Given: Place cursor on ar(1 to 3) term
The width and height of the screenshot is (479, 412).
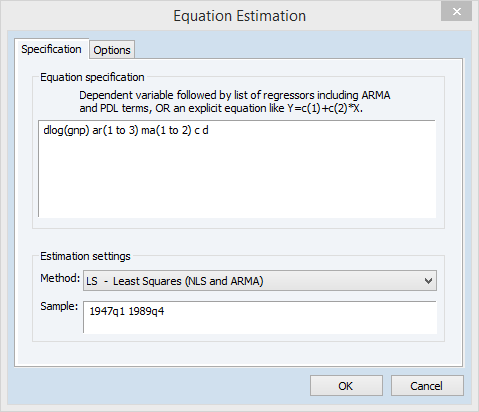Looking at the screenshot, I should click(115, 130).
